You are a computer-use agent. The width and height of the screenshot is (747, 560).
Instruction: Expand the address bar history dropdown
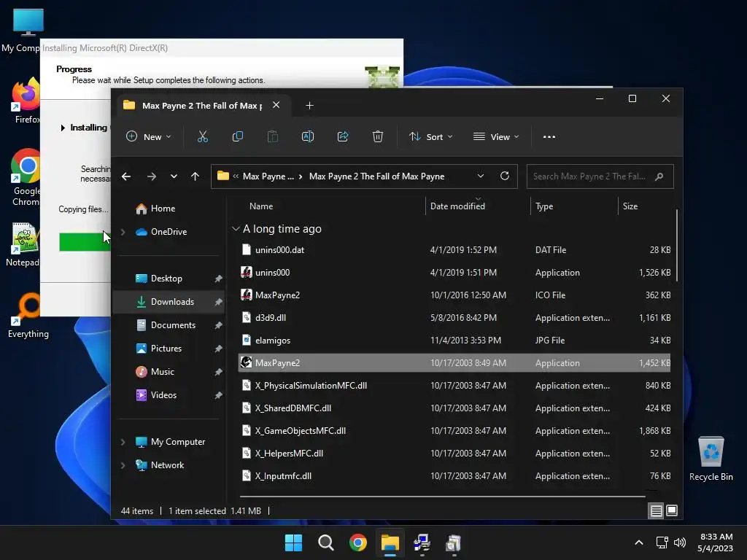(x=481, y=176)
